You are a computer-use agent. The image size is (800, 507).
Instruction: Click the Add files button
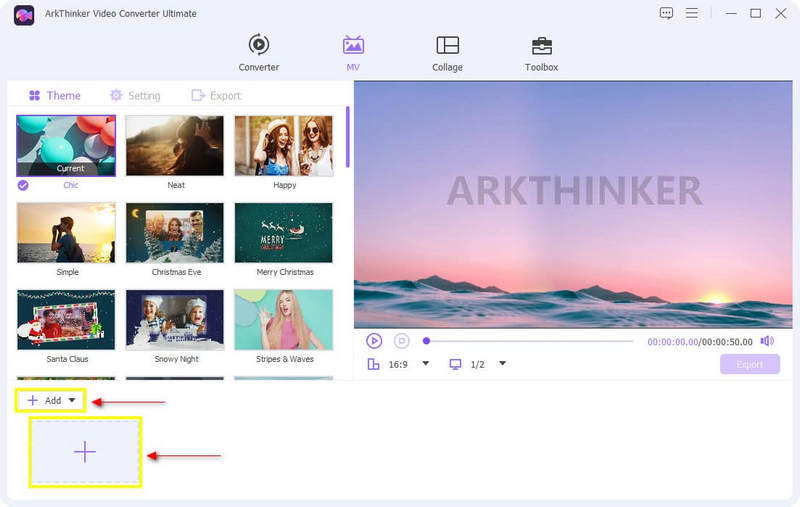[x=51, y=400]
